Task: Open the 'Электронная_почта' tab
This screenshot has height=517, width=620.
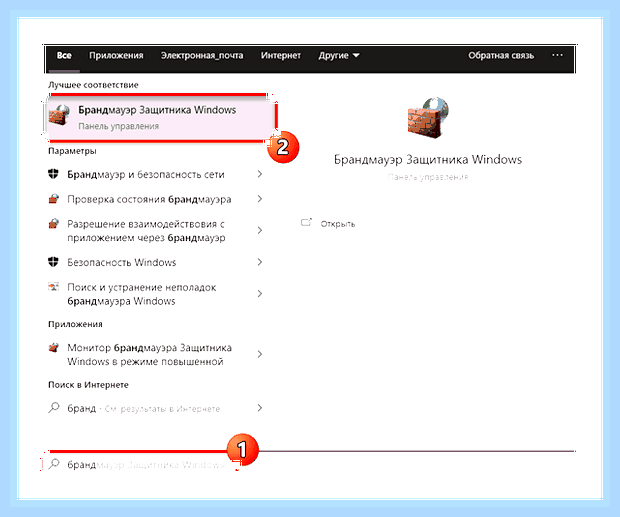Action: 202,55
